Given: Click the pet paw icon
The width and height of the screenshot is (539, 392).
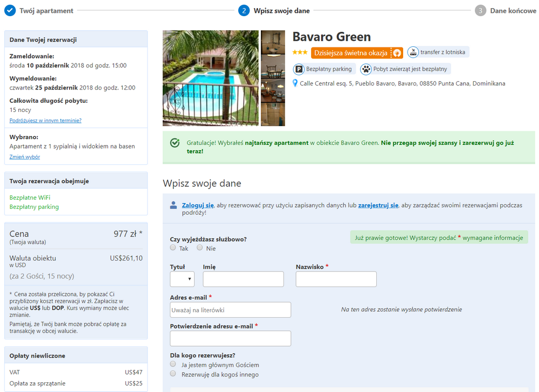Looking at the screenshot, I should pos(366,69).
